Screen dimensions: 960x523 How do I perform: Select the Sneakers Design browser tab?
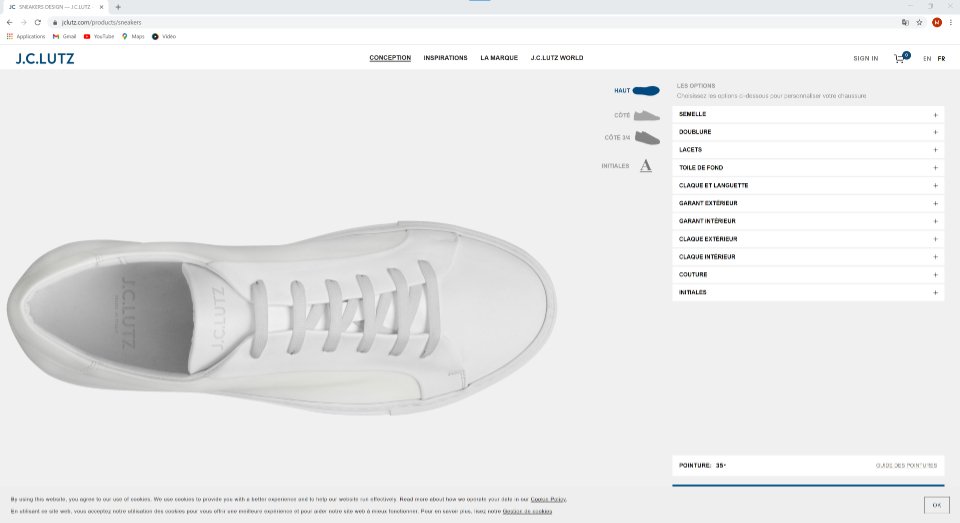(56, 7)
